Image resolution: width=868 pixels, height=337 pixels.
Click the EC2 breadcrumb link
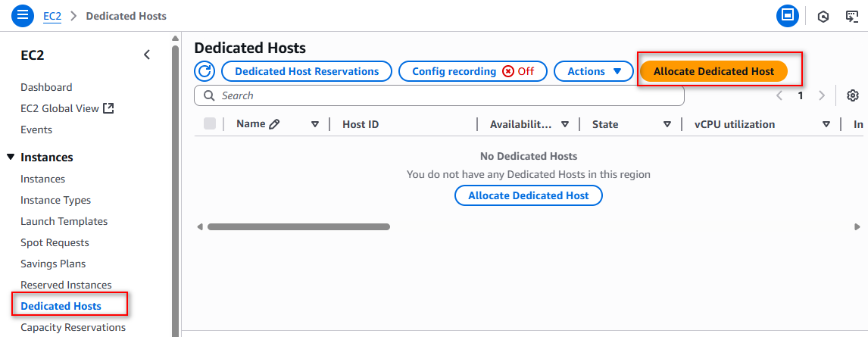point(52,16)
